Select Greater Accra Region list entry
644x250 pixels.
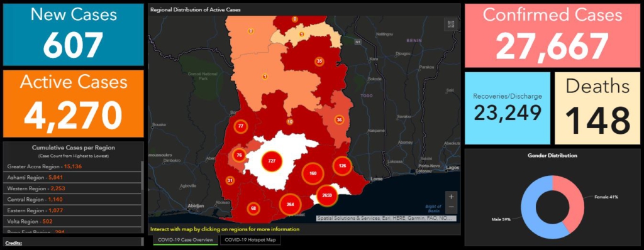72,166
